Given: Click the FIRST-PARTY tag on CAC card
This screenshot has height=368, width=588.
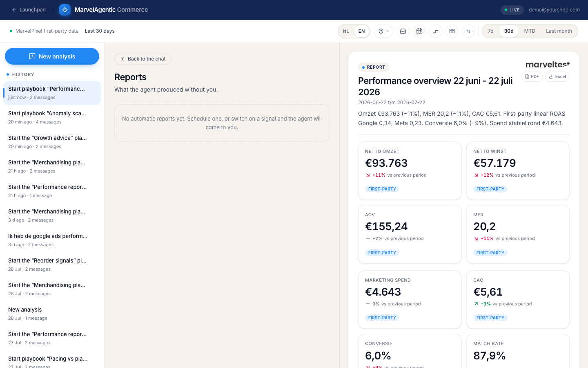Looking at the screenshot, I should click(490, 318).
